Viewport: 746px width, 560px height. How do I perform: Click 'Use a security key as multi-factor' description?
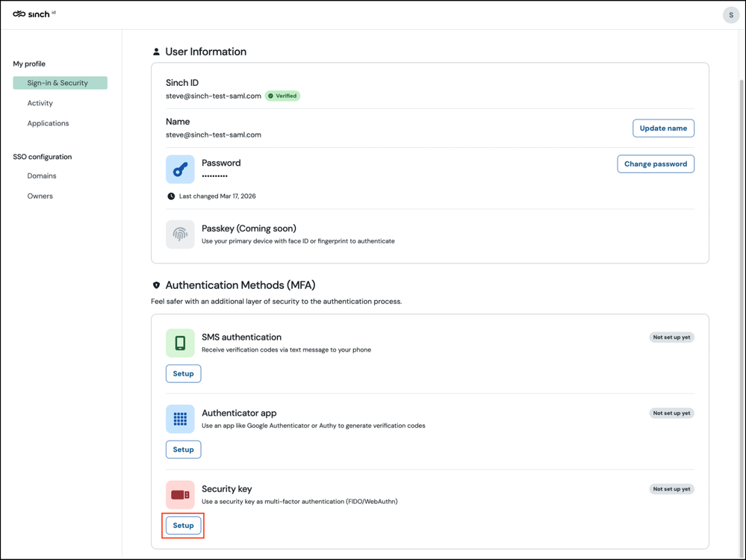(x=299, y=502)
